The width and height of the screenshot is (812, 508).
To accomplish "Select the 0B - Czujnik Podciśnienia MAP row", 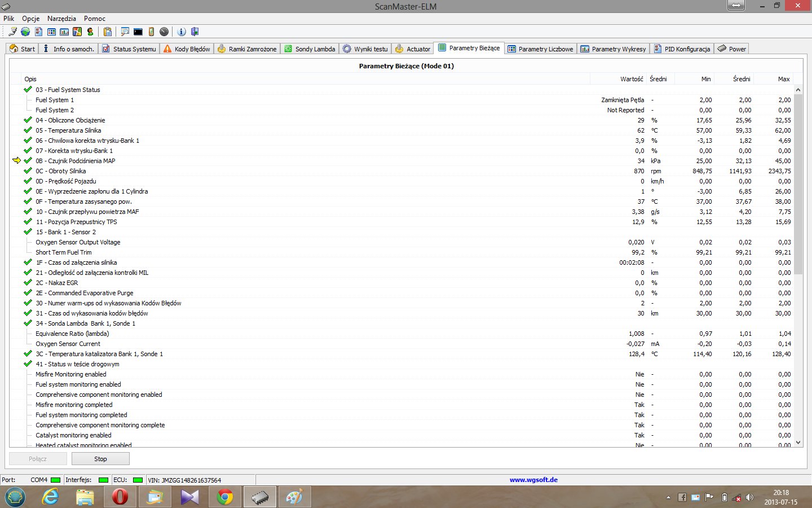I will (x=76, y=161).
